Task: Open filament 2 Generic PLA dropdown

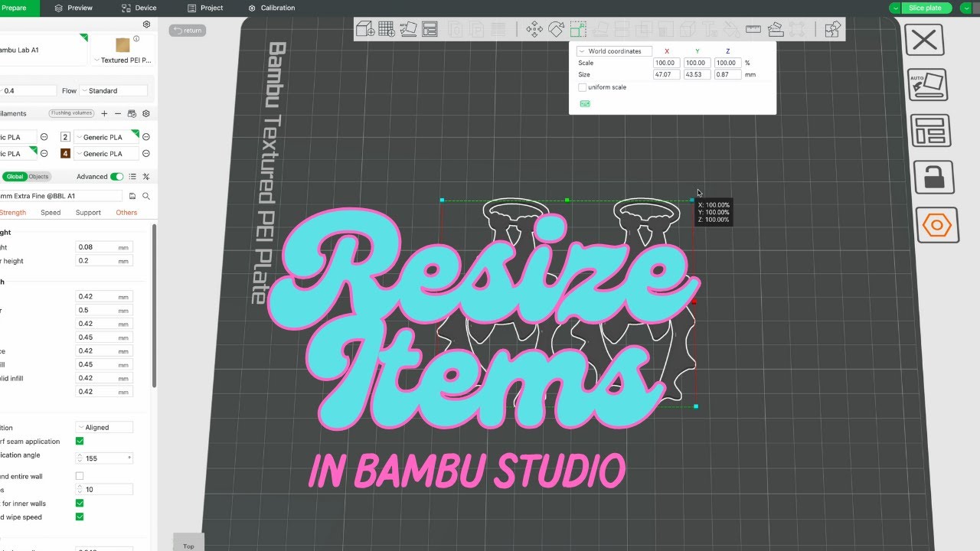Action: pyautogui.click(x=106, y=137)
